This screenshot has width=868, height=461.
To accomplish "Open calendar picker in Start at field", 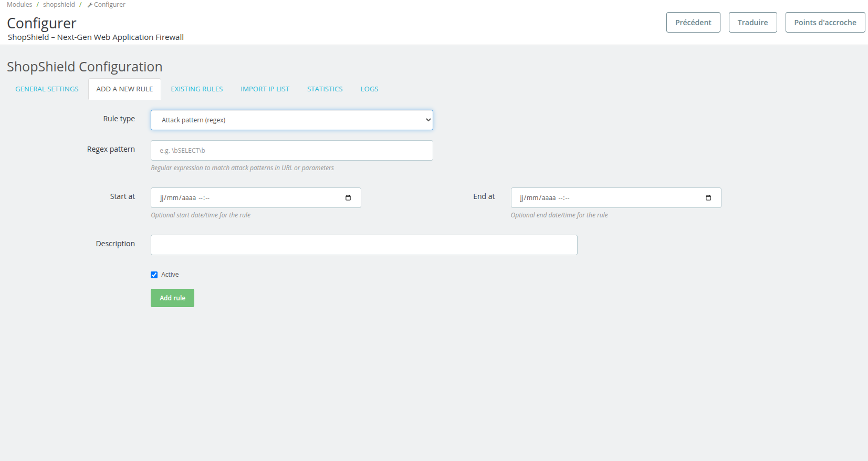I will click(x=348, y=198).
